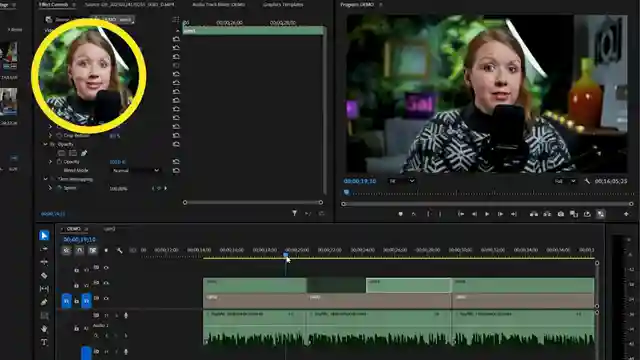Select the Track Select Forward tool
This screenshot has height=360, width=640.
coord(44,249)
